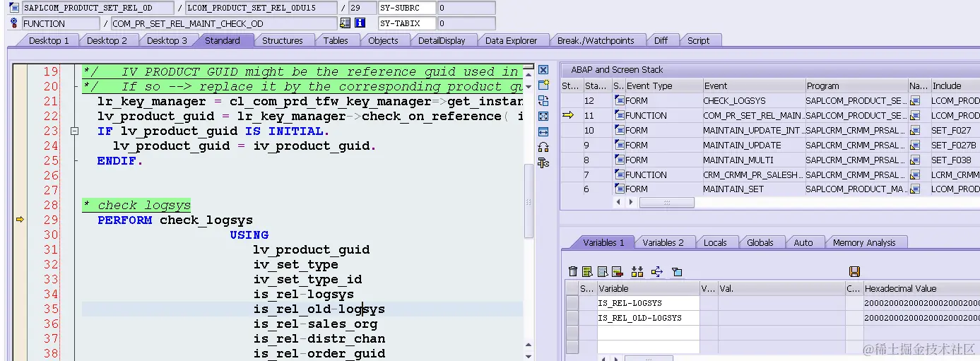Click the ENDIF. statement at line 25
The height and width of the screenshot is (361, 980).
point(120,161)
